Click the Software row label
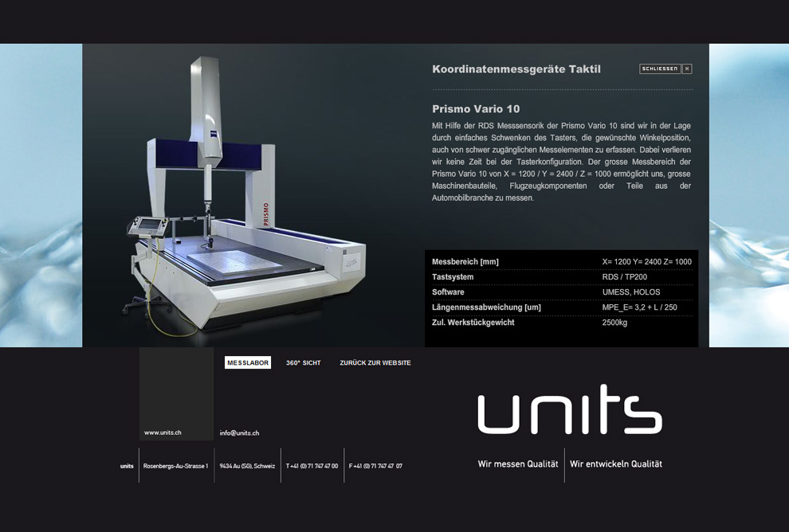The width and height of the screenshot is (789, 532). (x=448, y=292)
